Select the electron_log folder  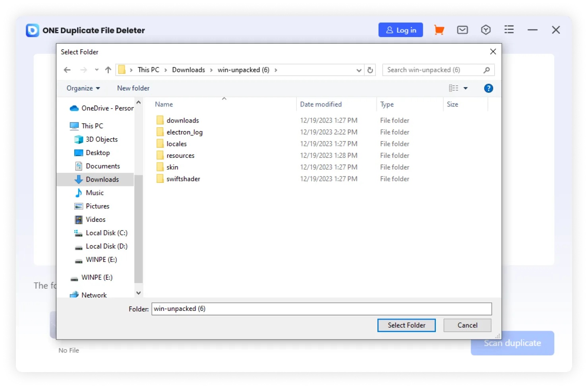pos(184,132)
